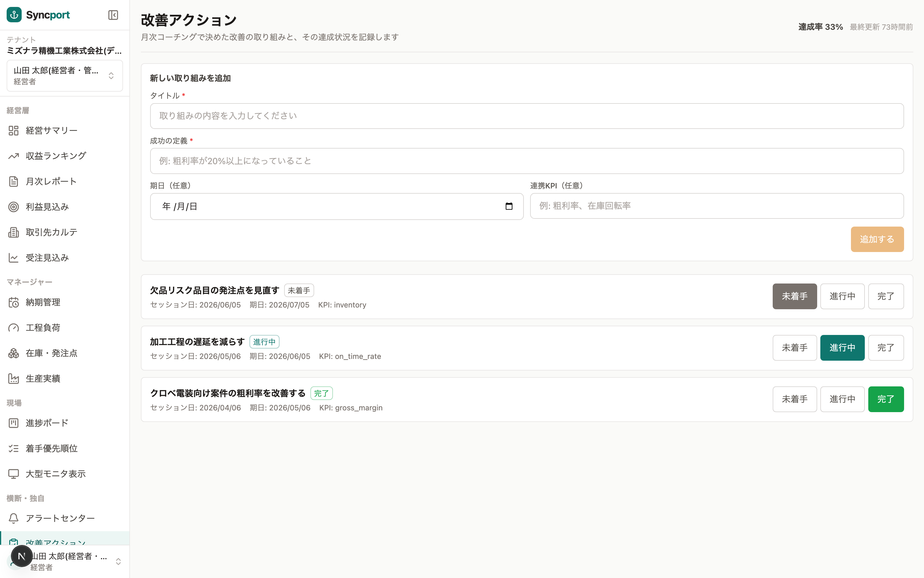Click the 月次レポート document icon

tap(13, 181)
